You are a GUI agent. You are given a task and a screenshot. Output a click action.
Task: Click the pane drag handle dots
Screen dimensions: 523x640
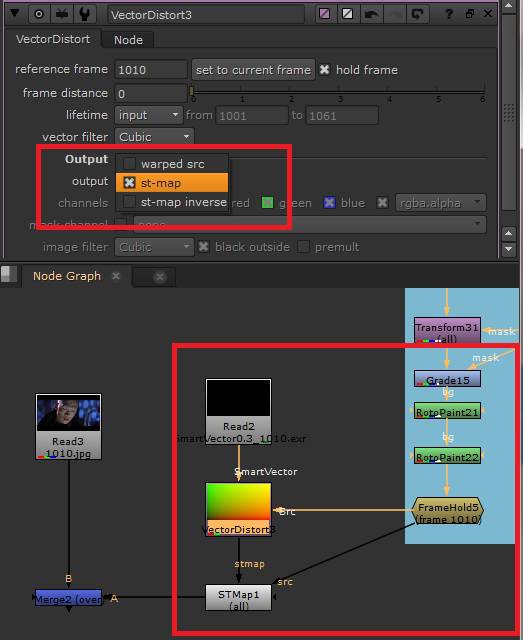coord(509,112)
